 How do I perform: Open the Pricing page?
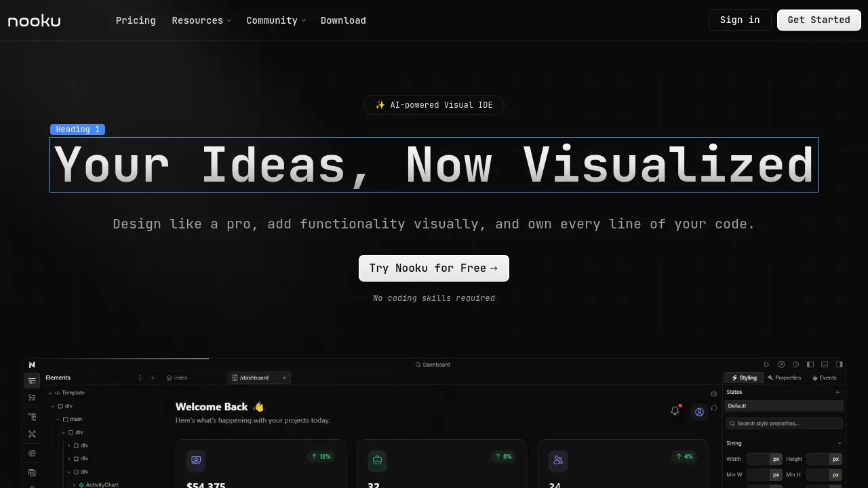(136, 20)
